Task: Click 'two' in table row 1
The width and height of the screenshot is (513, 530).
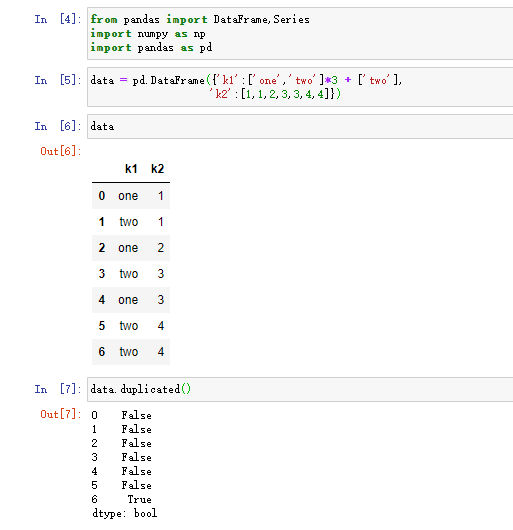Action: click(x=129, y=222)
